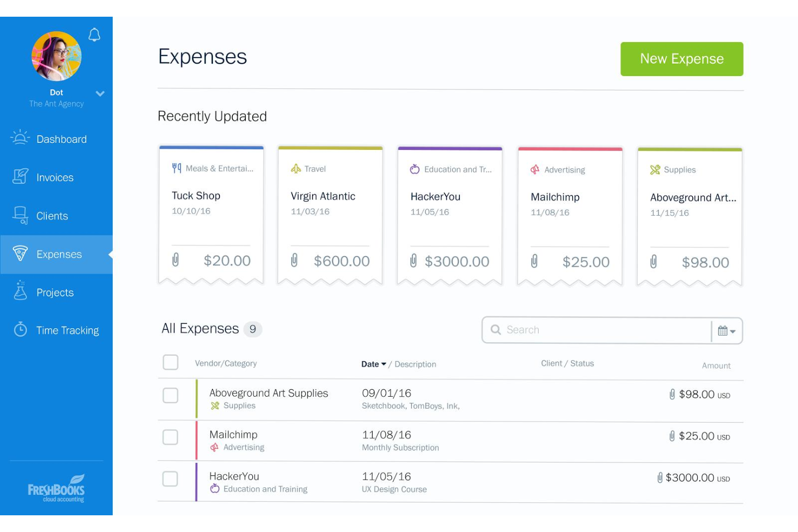This screenshot has width=798, height=532.
Task: Check the Mailchimp row checkbox
Action: pos(170,437)
